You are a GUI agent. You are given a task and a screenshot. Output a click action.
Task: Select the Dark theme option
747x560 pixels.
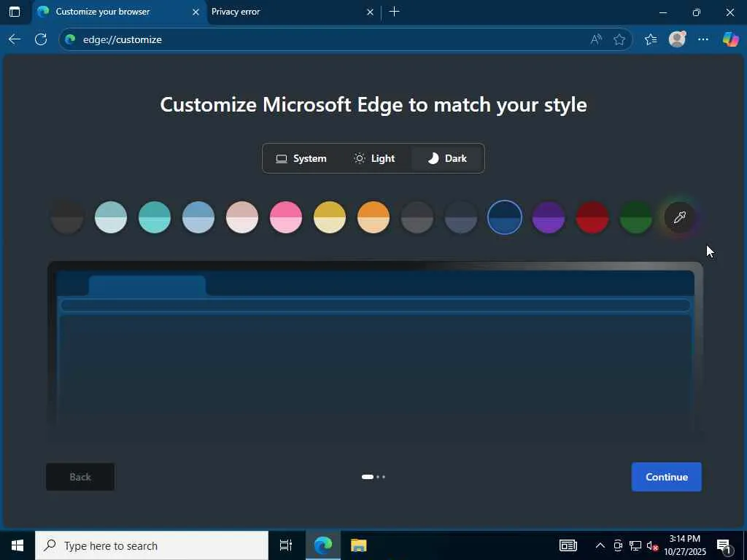coord(447,158)
